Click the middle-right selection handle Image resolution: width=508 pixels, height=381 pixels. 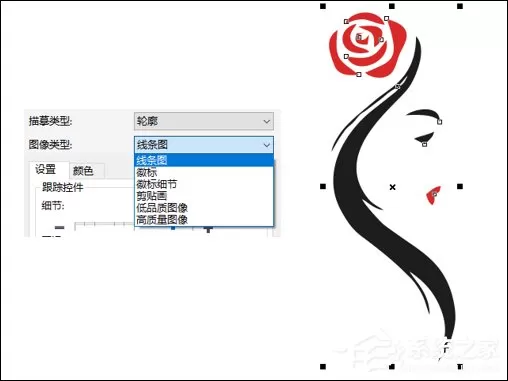[x=460, y=186]
